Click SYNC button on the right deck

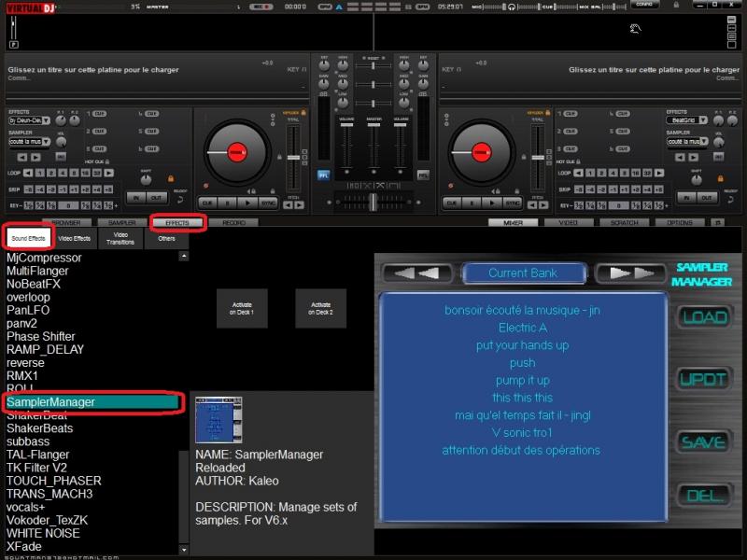tap(513, 202)
